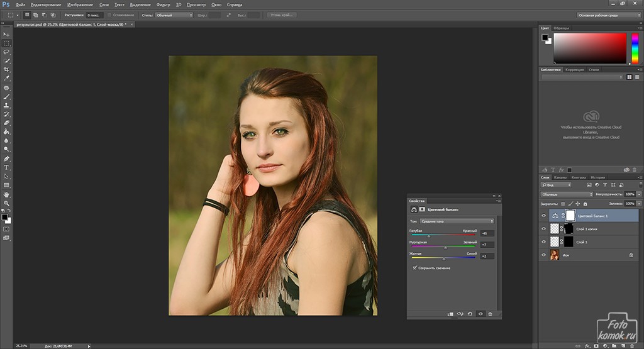
Task: Open the Изображение menu
Action: (x=80, y=5)
